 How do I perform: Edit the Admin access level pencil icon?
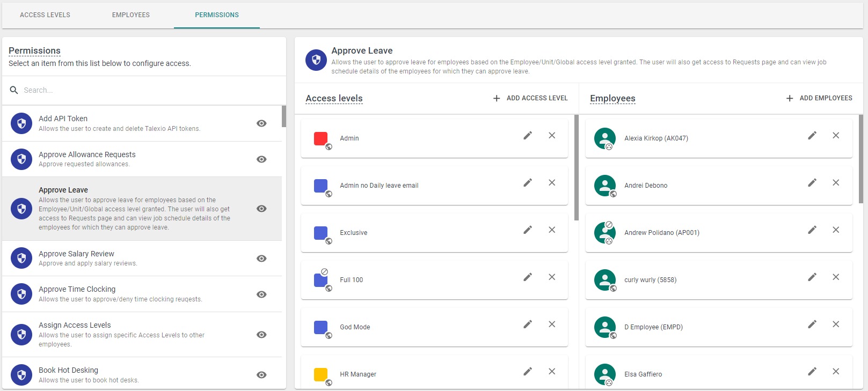point(528,136)
